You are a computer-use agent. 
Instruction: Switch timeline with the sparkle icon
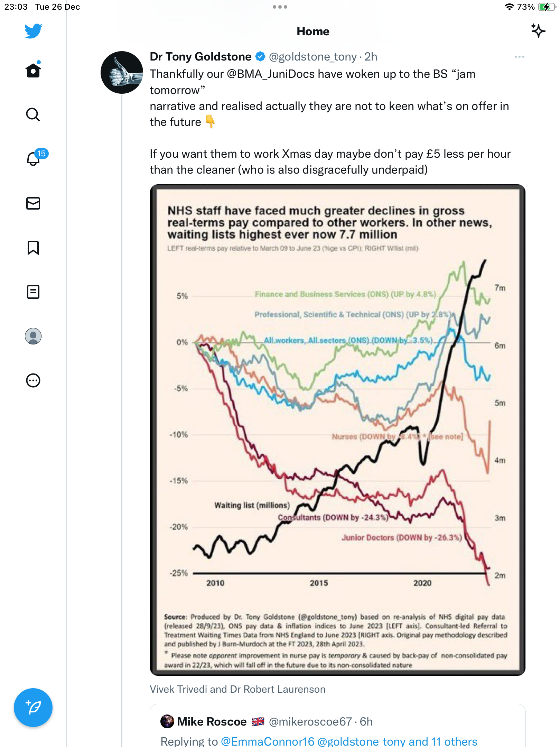[538, 31]
